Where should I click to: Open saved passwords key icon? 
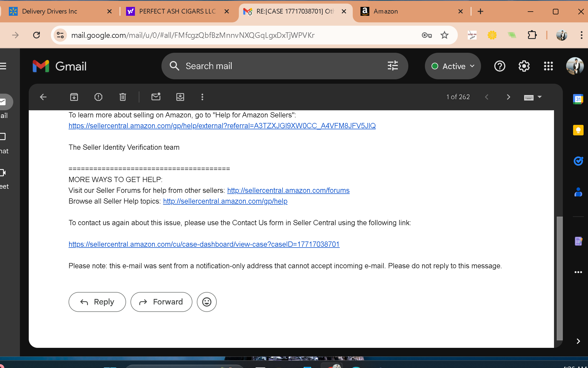click(427, 35)
